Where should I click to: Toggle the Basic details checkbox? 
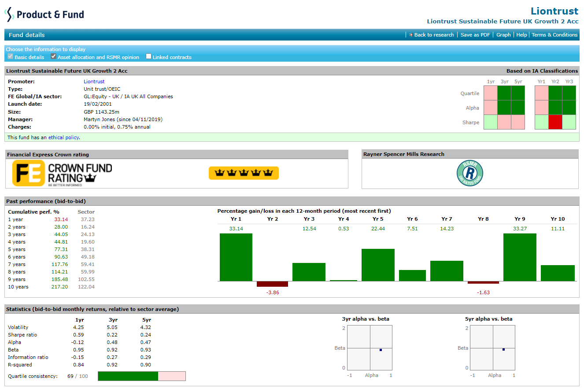click(11, 56)
